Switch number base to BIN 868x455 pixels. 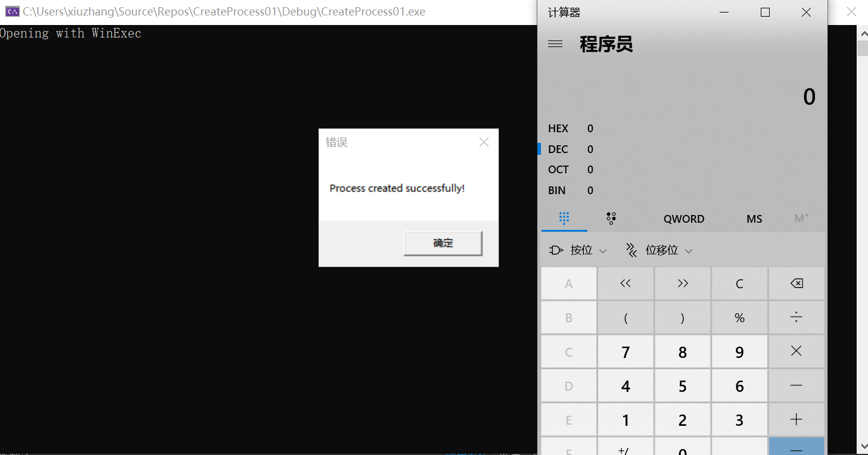tap(556, 190)
